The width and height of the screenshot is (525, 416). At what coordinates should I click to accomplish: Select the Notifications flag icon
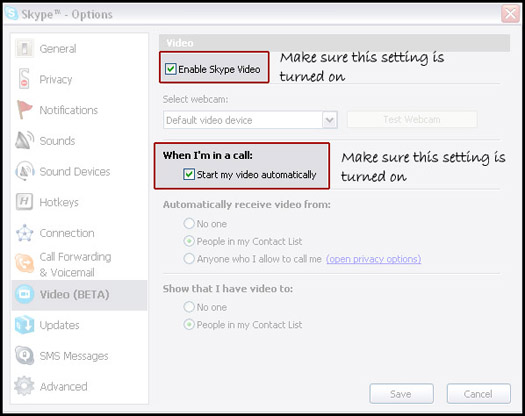click(24, 110)
